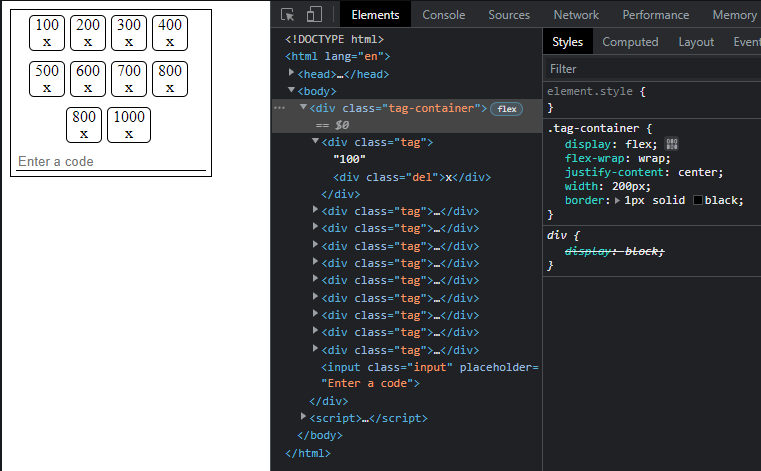Screen dimensions: 761x471
Task: Delete the 600 tag via its x
Action: pyautogui.click(x=88, y=88)
